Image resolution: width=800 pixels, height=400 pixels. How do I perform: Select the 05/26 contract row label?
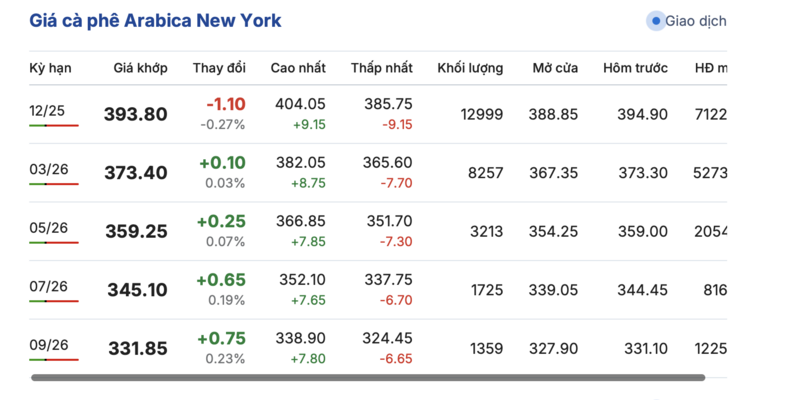[47, 228]
